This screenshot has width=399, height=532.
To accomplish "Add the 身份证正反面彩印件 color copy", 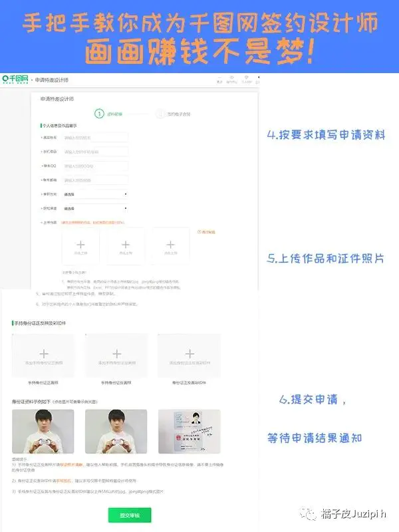I will click(x=190, y=356).
